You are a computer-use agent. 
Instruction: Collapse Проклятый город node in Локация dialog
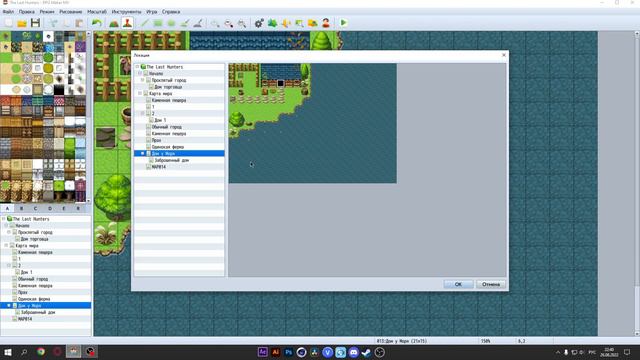pyautogui.click(x=143, y=80)
